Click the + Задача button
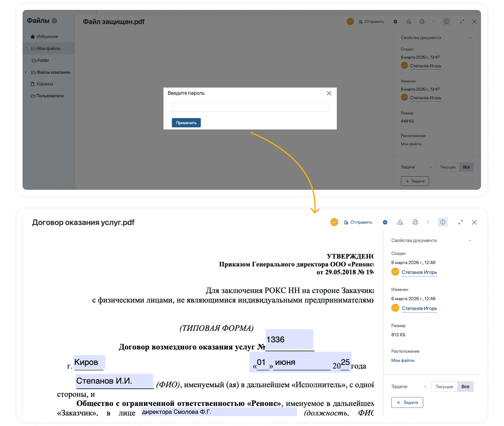The width and height of the screenshot is (504, 426). click(407, 402)
